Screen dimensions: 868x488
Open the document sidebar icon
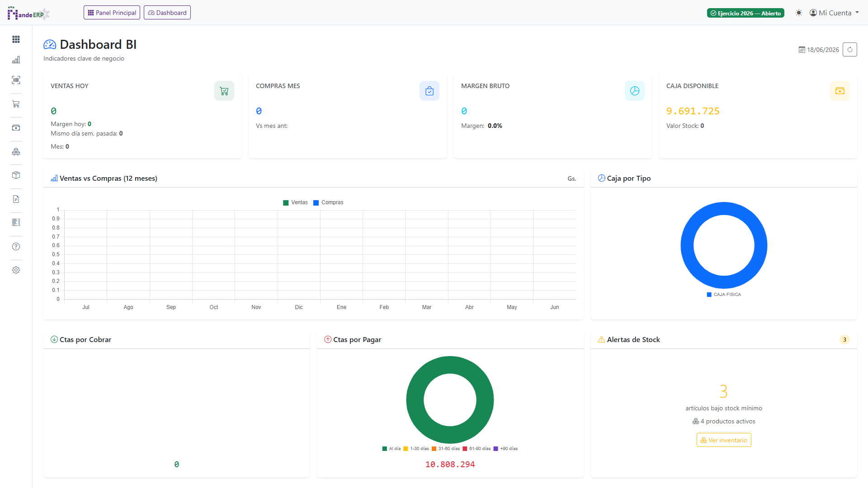(x=16, y=199)
